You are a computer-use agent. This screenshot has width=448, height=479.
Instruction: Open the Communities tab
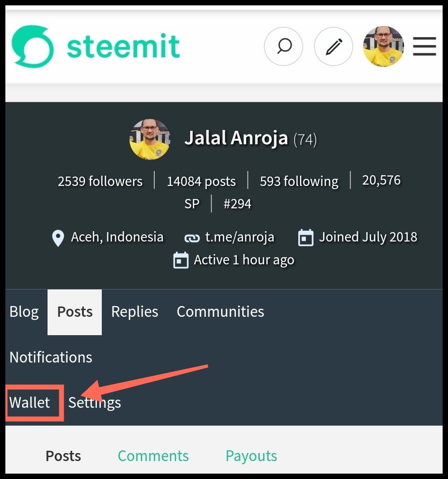(x=220, y=312)
